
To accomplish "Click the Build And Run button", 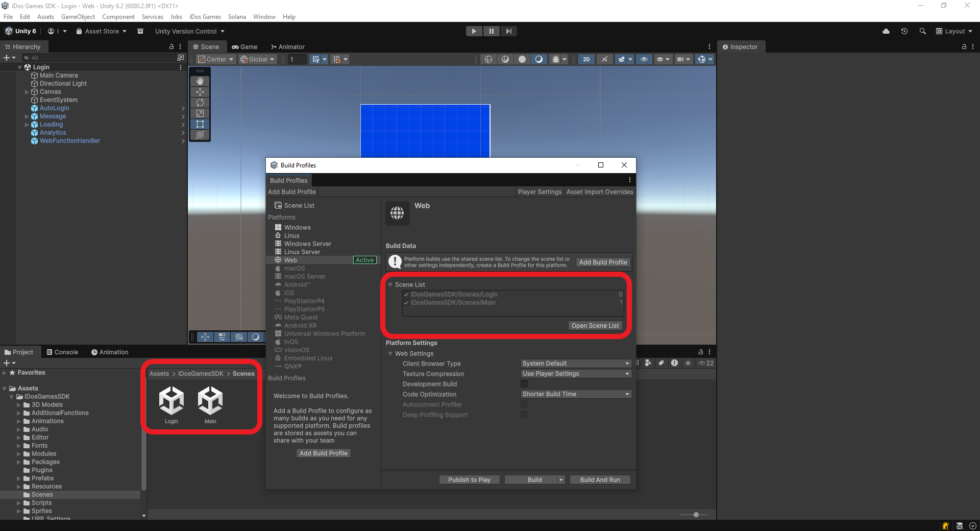I will 600,480.
